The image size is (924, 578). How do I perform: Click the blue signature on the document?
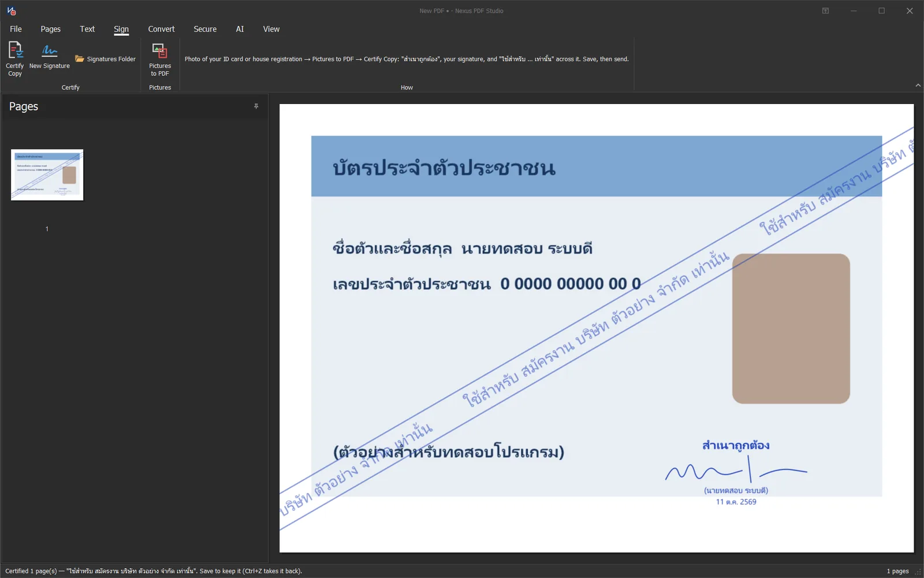(736, 470)
